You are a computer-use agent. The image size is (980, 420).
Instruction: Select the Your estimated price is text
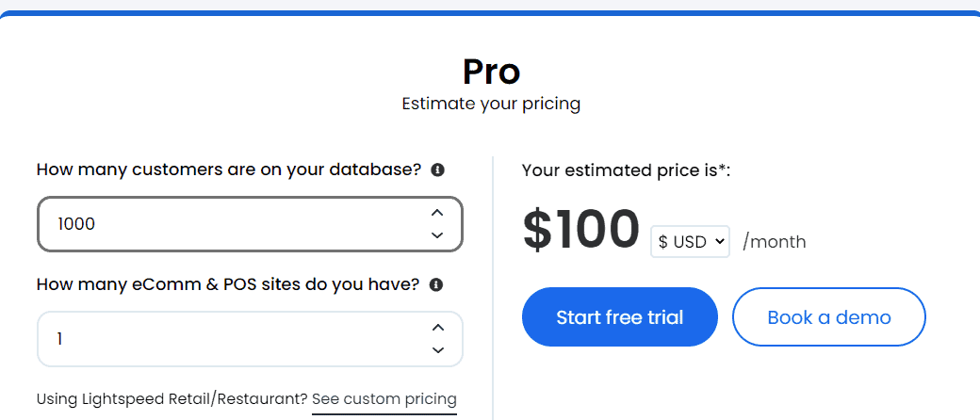[627, 170]
